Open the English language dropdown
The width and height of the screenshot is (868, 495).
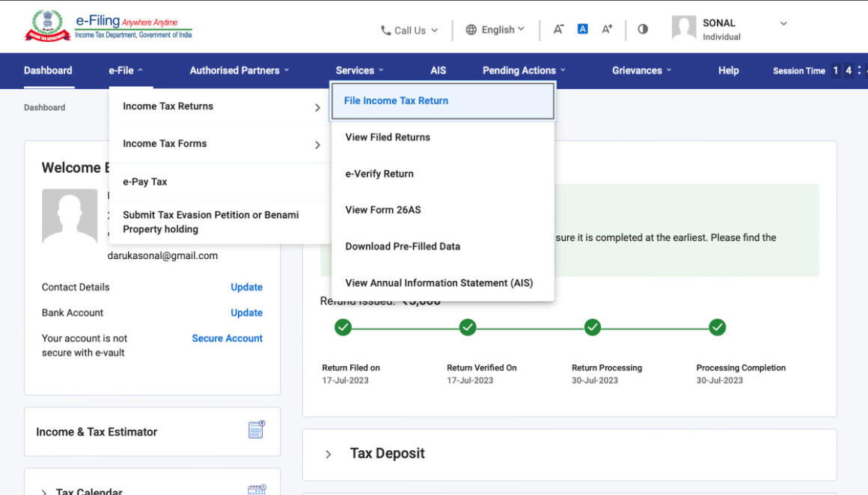(495, 30)
